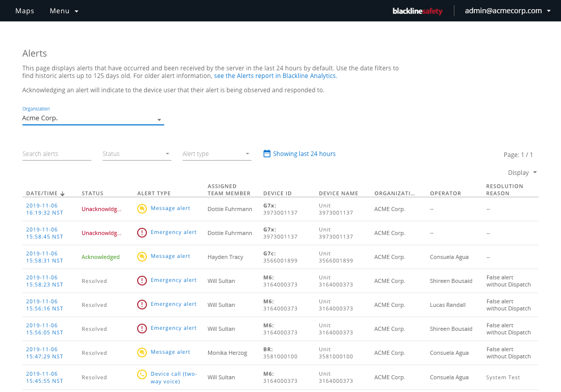Viewport: 561px width, 392px height.
Task: Click the calendar icon next to Showing last 24 hours
Action: click(266, 153)
